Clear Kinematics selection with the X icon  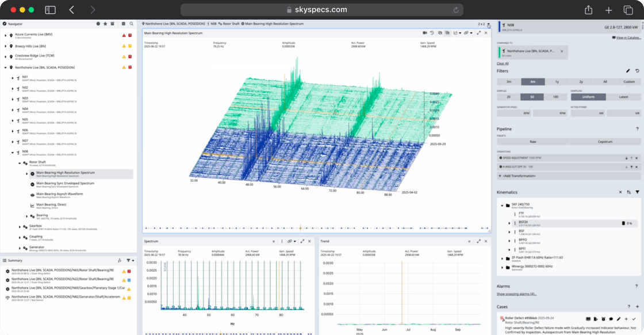tap(620, 192)
